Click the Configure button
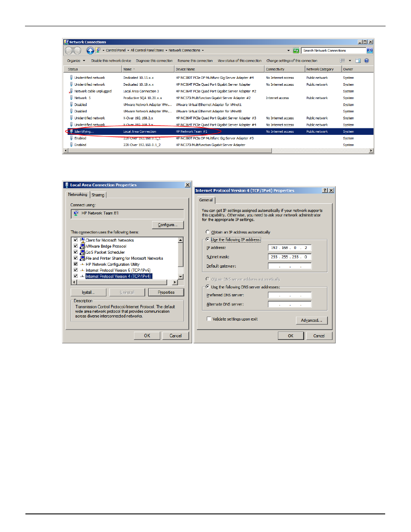The height and width of the screenshot is (532, 411). [x=168, y=225]
